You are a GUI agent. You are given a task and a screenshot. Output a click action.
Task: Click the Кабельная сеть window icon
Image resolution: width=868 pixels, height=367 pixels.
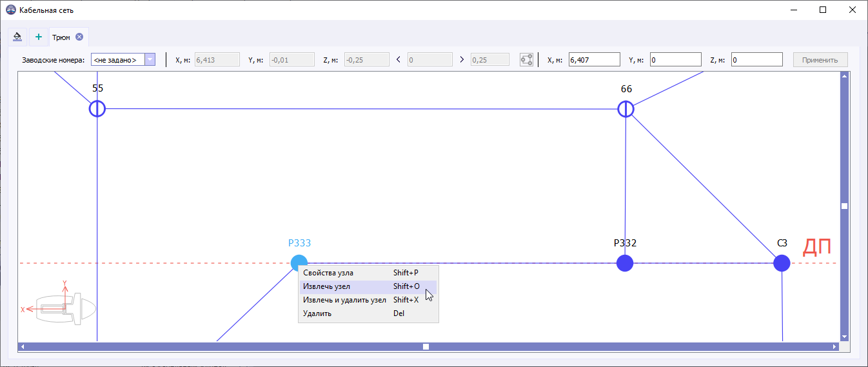(10, 10)
